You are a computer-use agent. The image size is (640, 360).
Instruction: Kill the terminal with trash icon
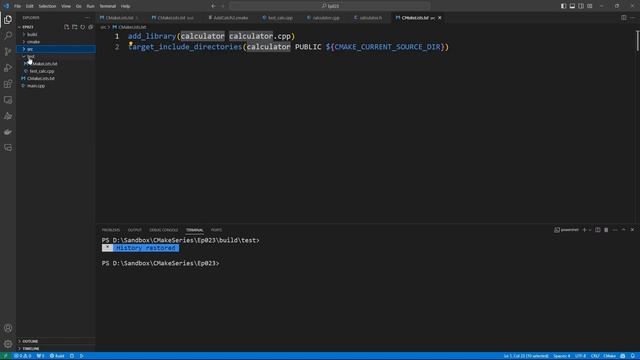[606, 230]
